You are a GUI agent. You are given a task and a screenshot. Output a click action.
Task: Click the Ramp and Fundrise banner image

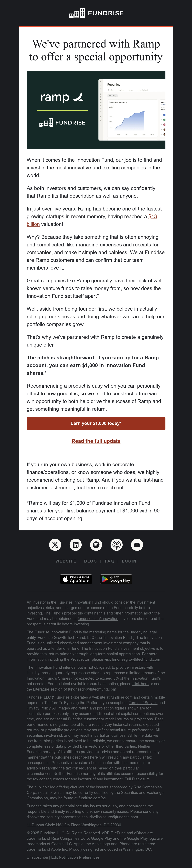point(96,110)
